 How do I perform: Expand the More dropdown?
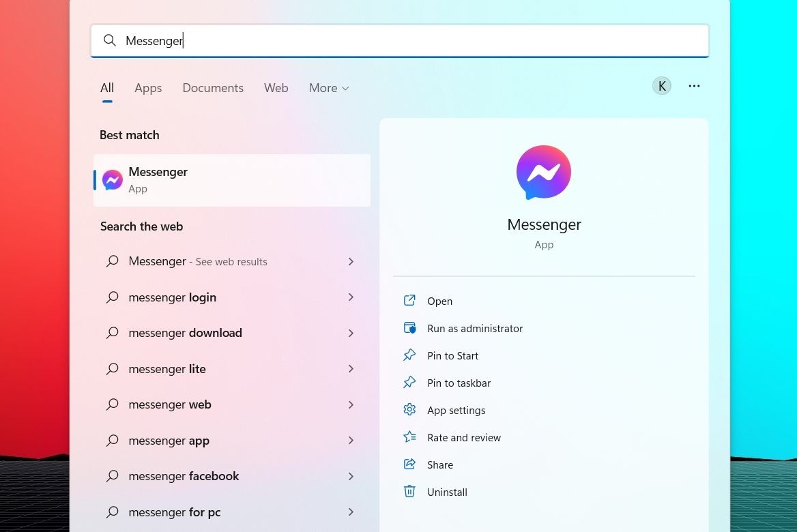pos(329,88)
